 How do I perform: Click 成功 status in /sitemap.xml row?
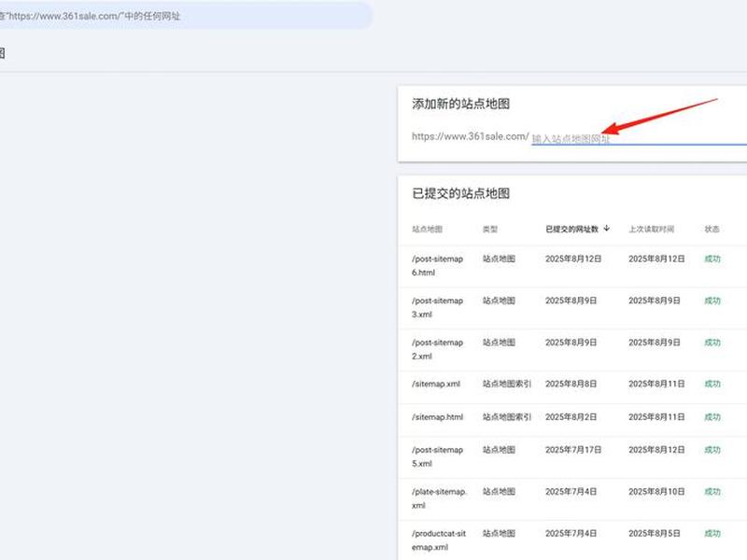pyautogui.click(x=712, y=384)
